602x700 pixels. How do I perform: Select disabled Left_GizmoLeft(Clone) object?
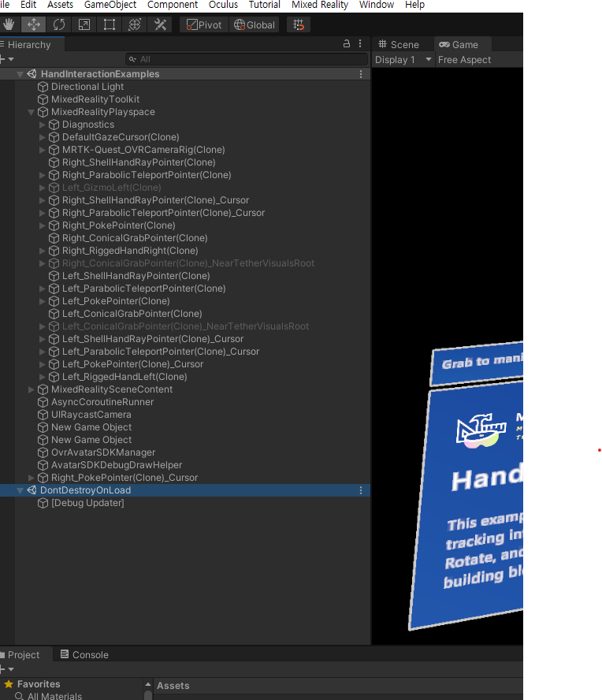tap(111, 188)
